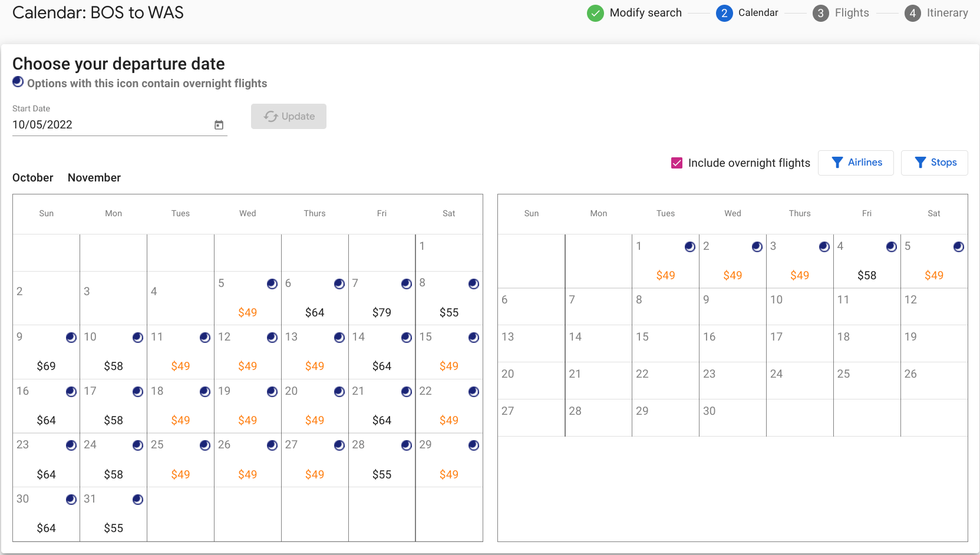Select the $55 fare on October 28
This screenshot has height=555, width=980.
point(382,474)
